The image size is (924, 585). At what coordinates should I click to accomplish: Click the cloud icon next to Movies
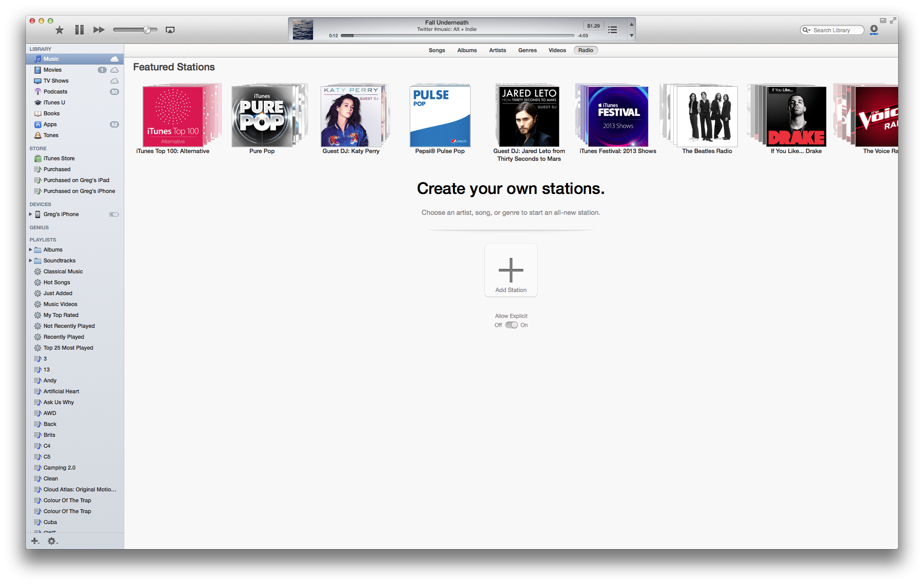click(x=114, y=70)
